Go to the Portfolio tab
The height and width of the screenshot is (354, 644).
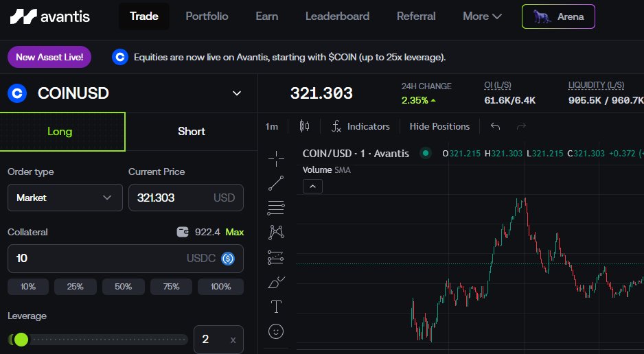coord(207,16)
